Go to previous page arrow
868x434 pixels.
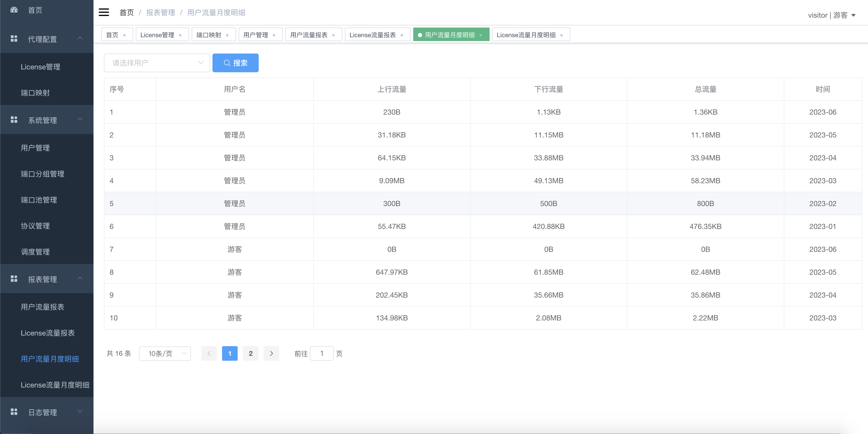[x=209, y=353]
